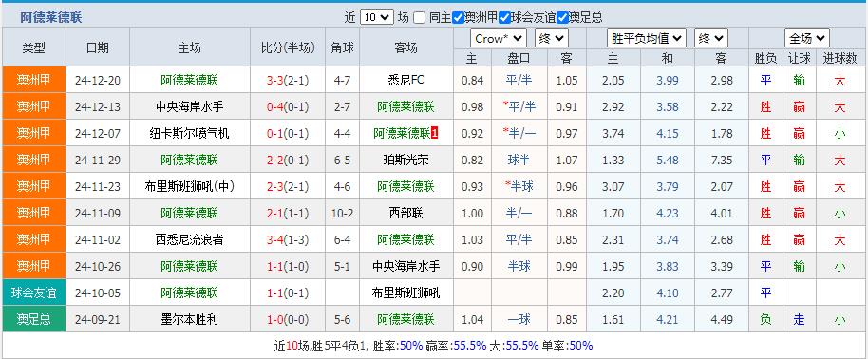The height and width of the screenshot is (359, 868).
Task: Click the 胜负 column header
Action: [765, 58]
